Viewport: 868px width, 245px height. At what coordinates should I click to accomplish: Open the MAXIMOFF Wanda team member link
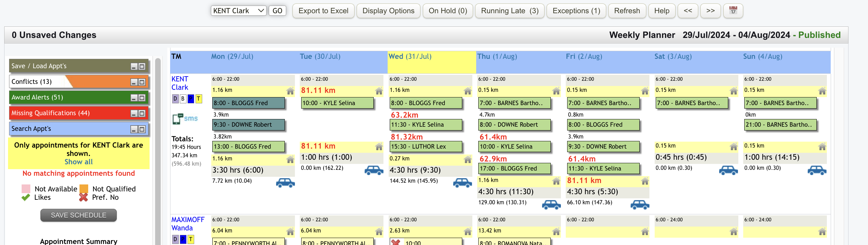188,224
